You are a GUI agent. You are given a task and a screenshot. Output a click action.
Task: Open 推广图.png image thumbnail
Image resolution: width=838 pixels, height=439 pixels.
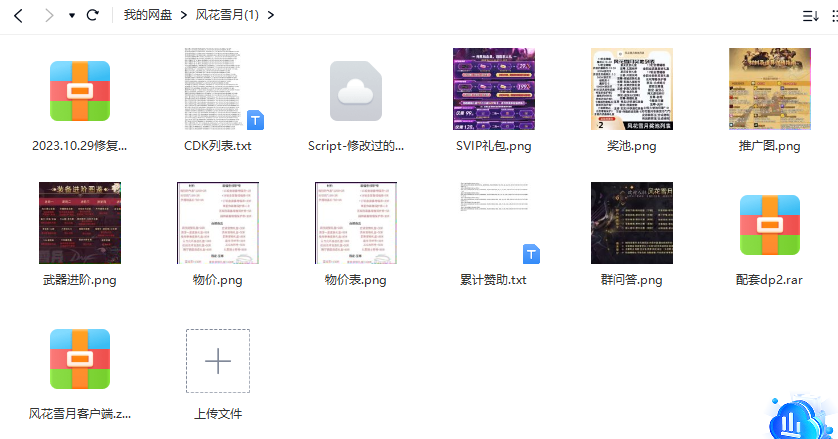(x=769, y=90)
